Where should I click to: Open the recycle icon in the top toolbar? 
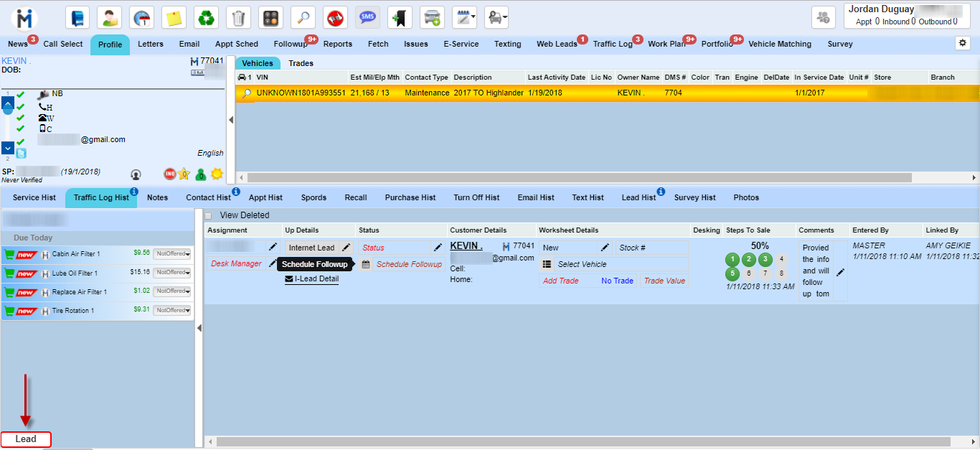click(207, 18)
